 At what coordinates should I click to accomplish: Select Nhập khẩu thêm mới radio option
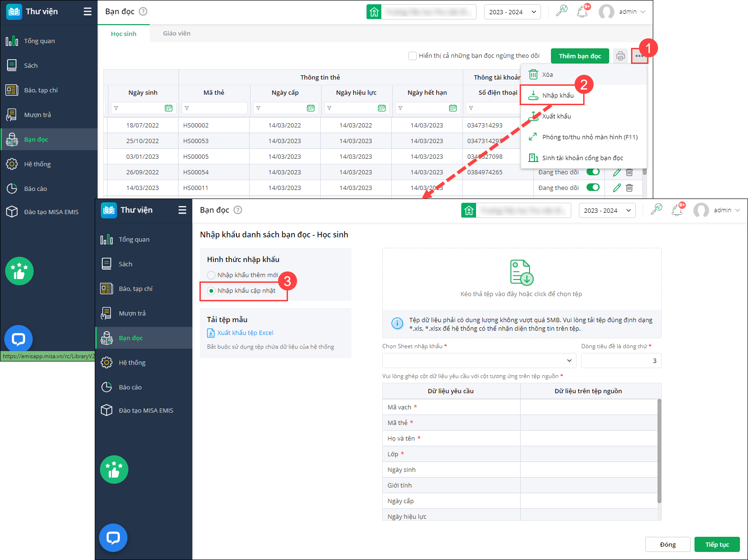[x=211, y=275]
